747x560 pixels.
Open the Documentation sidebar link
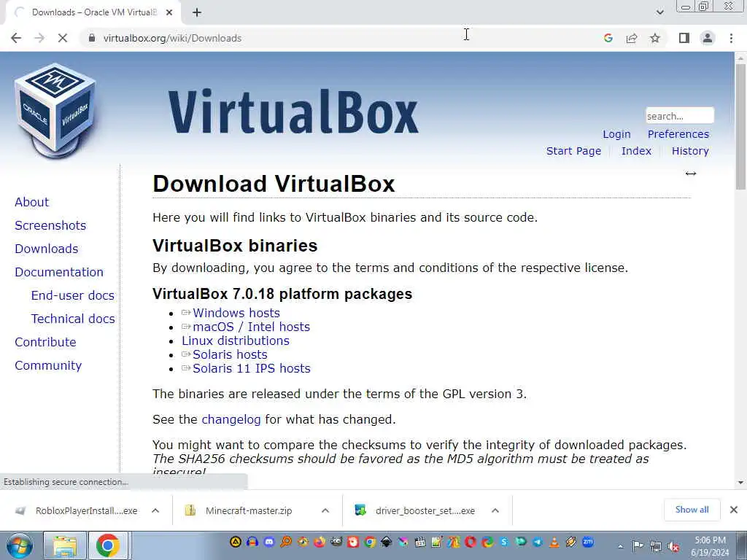pyautogui.click(x=59, y=272)
